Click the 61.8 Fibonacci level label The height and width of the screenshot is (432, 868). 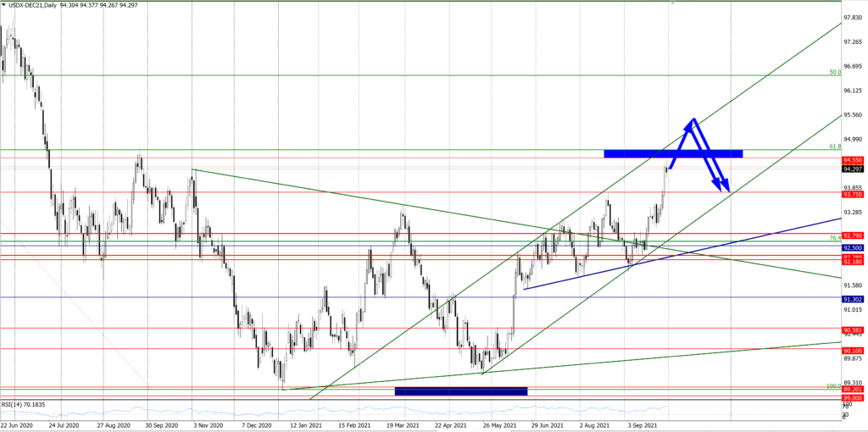(835, 146)
